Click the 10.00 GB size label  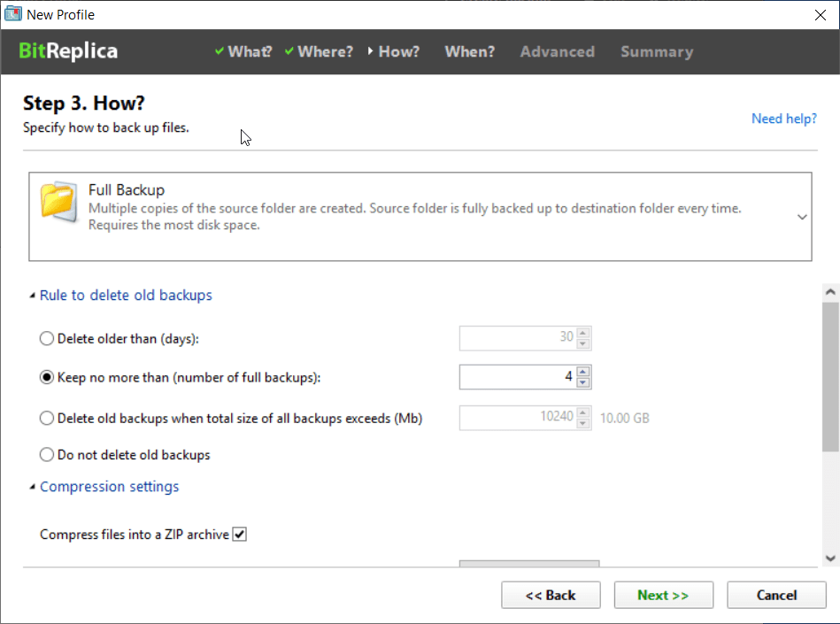[x=625, y=418]
